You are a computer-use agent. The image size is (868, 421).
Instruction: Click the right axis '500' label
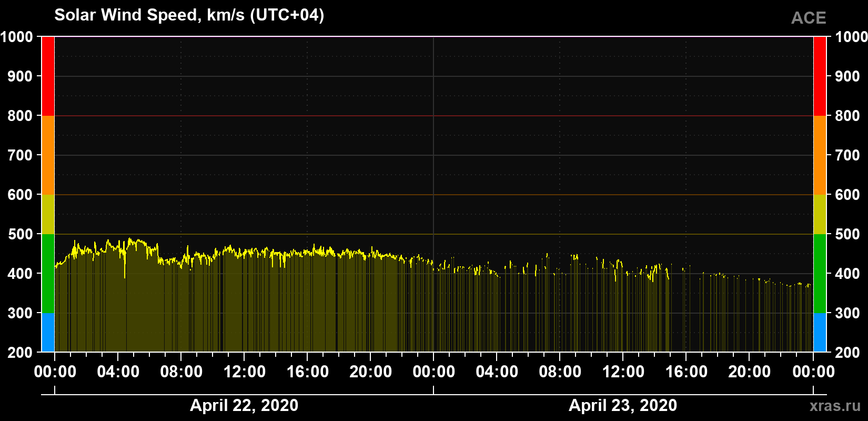[x=847, y=234]
